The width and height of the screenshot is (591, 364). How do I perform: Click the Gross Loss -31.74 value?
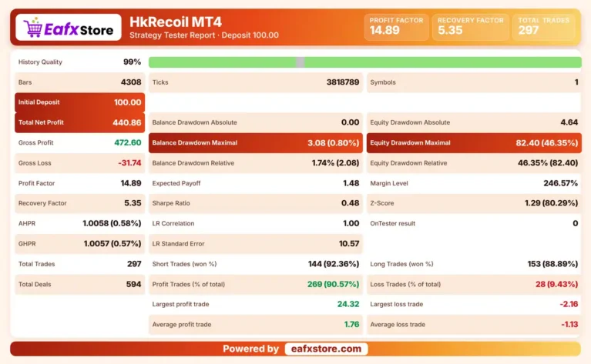(129, 163)
